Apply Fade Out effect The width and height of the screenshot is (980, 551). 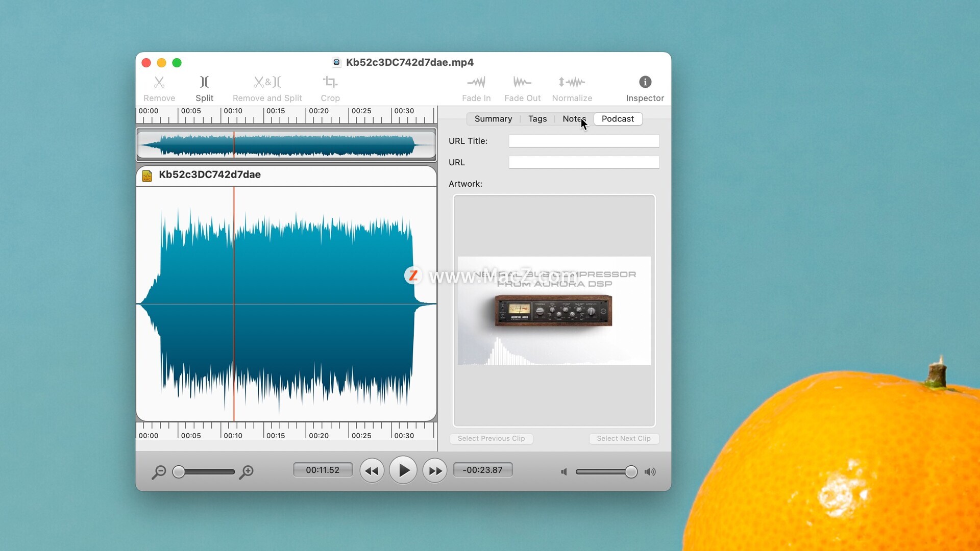point(522,88)
